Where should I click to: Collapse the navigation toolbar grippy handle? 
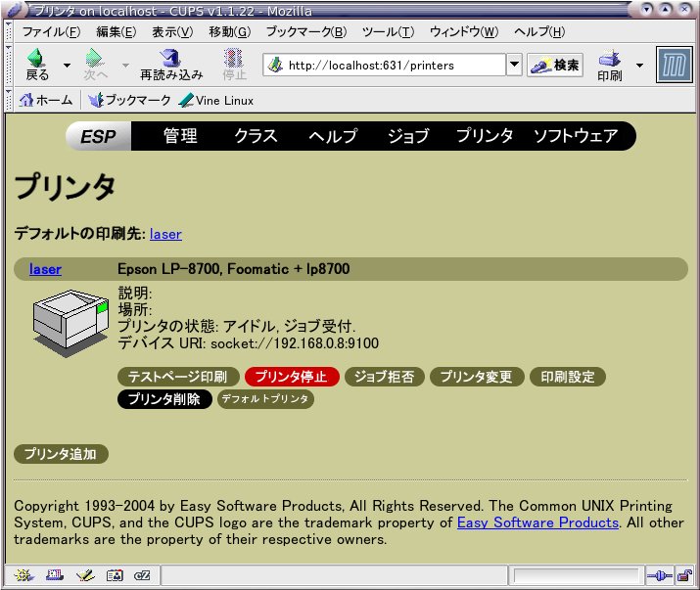pyautogui.click(x=9, y=65)
